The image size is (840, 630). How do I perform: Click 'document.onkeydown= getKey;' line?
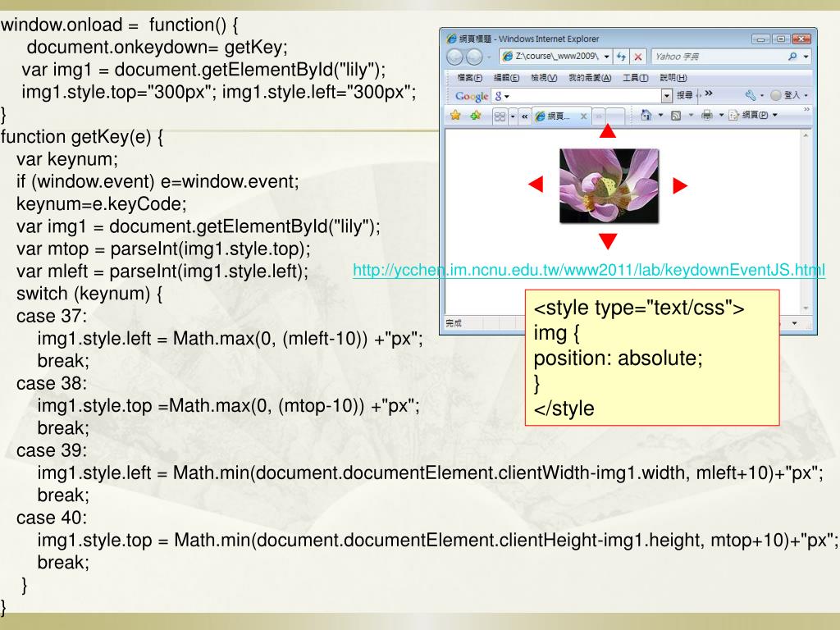click(x=157, y=47)
